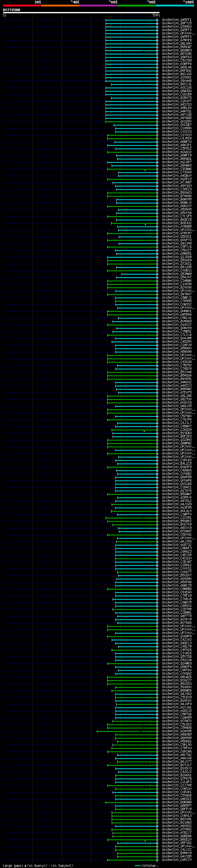
Task: Select hit label UniRef100_A2AXH5
Action: (177, 731)
